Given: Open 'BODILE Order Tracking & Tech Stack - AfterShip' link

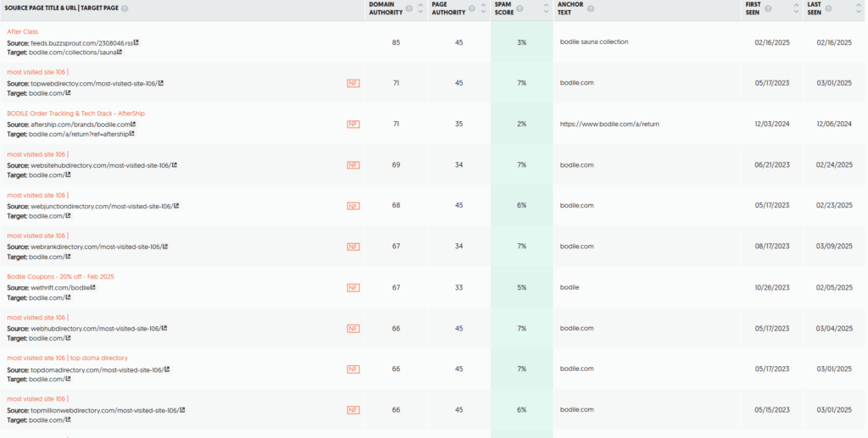Looking at the screenshot, I should point(75,114).
